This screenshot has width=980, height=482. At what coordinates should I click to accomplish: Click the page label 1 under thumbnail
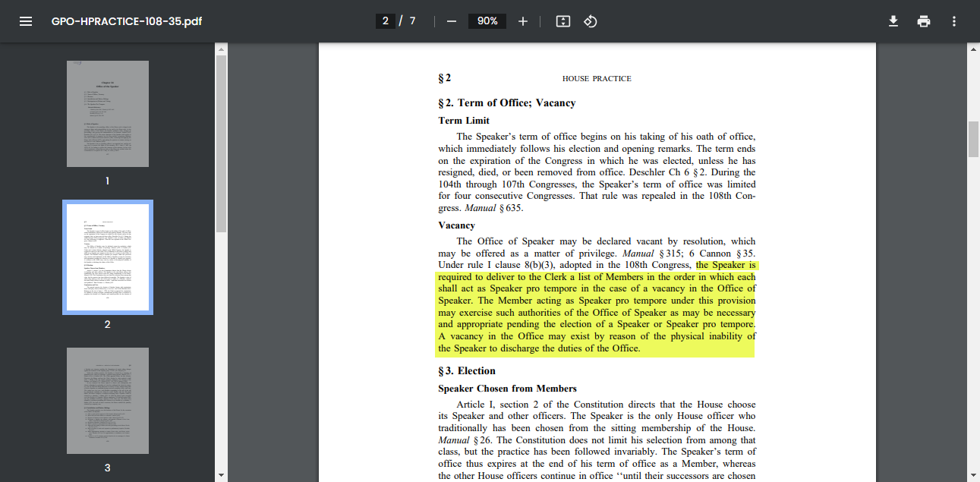[x=108, y=181]
